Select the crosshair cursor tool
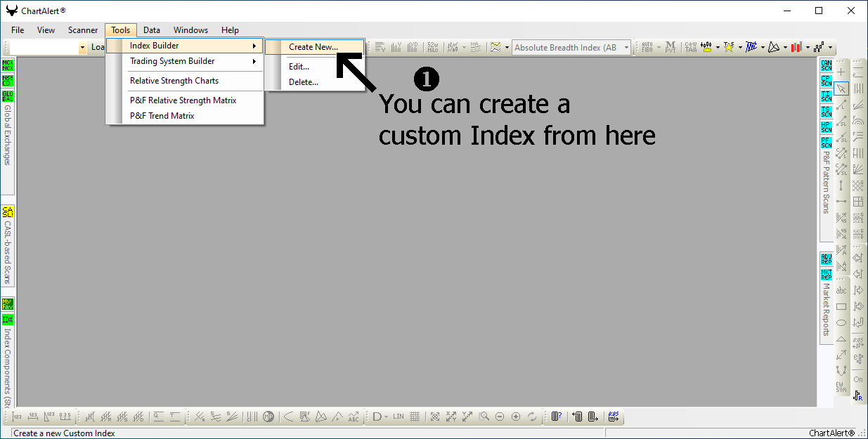Screen dimensions: 868x439 [x=841, y=72]
